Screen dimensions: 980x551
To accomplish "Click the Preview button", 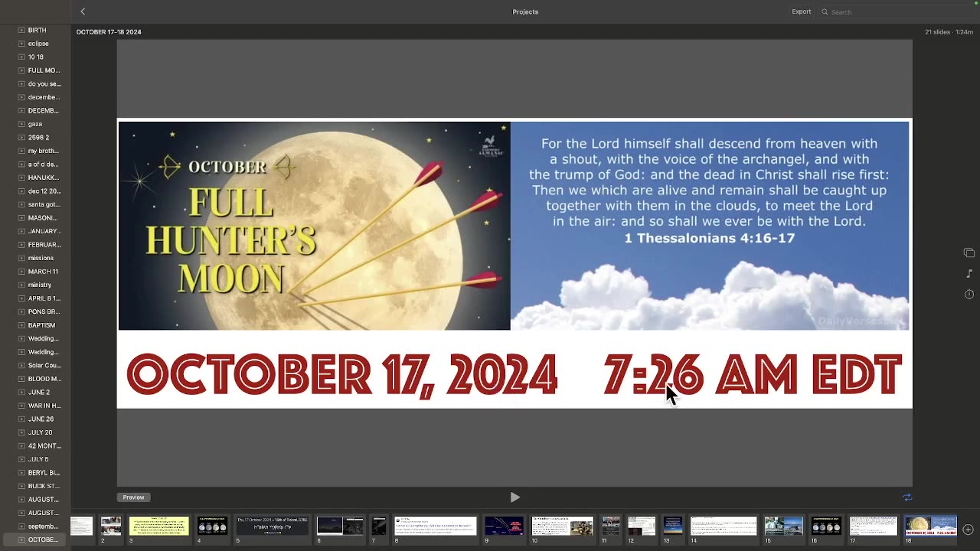I will point(133,497).
